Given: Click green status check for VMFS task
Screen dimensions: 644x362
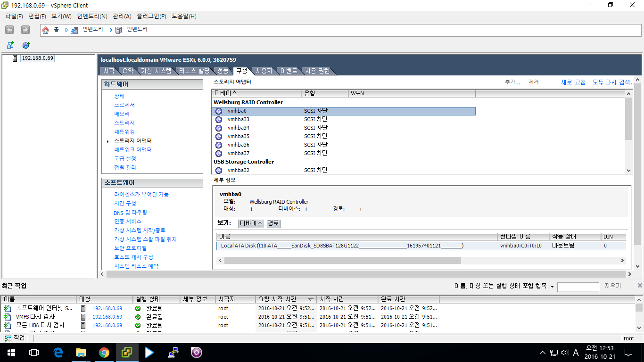Looking at the screenshot, I should (138, 317).
